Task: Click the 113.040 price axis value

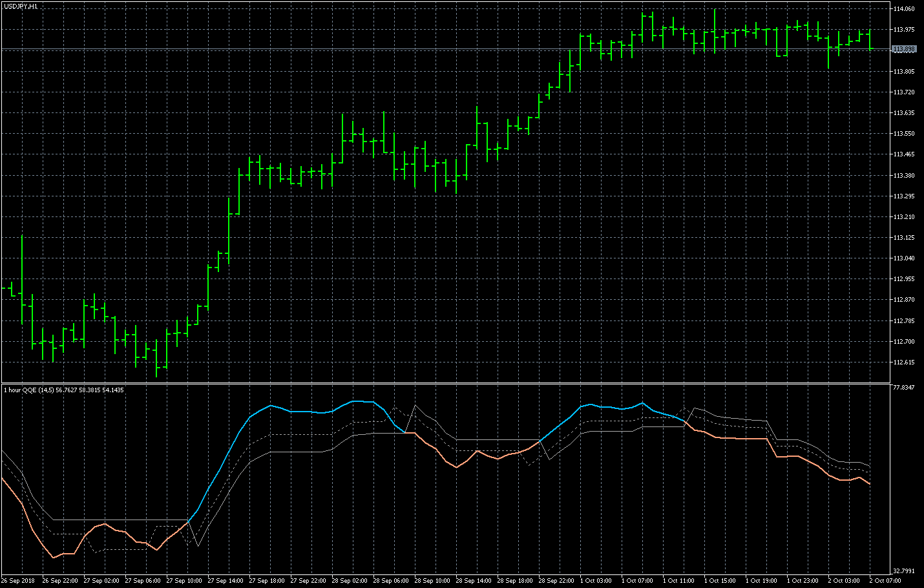Action: [x=903, y=258]
